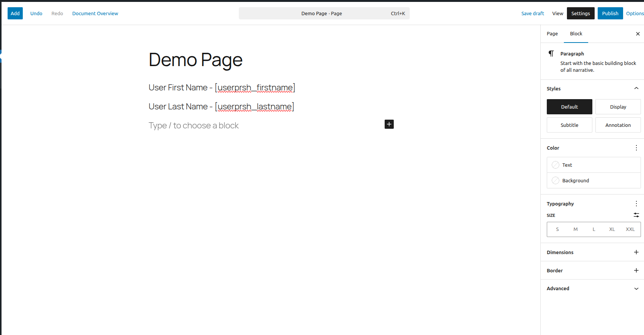
Task: Collapse the Styles section
Action: pos(636,88)
